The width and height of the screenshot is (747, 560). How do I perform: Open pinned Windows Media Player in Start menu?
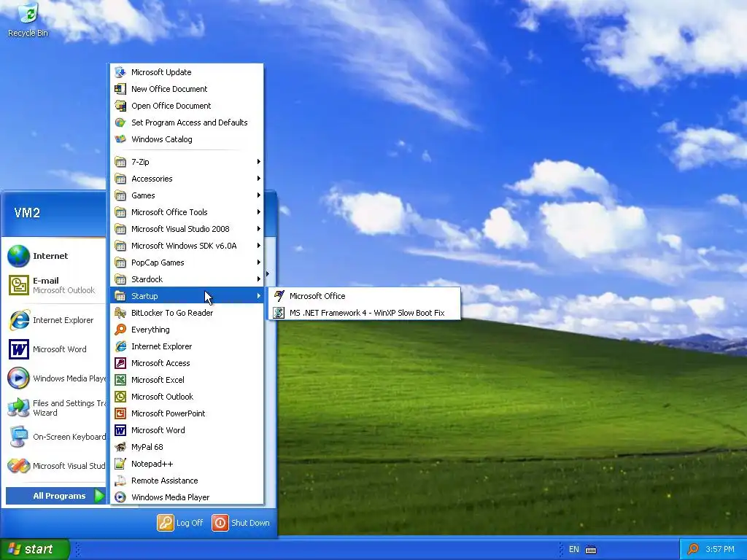55,378
